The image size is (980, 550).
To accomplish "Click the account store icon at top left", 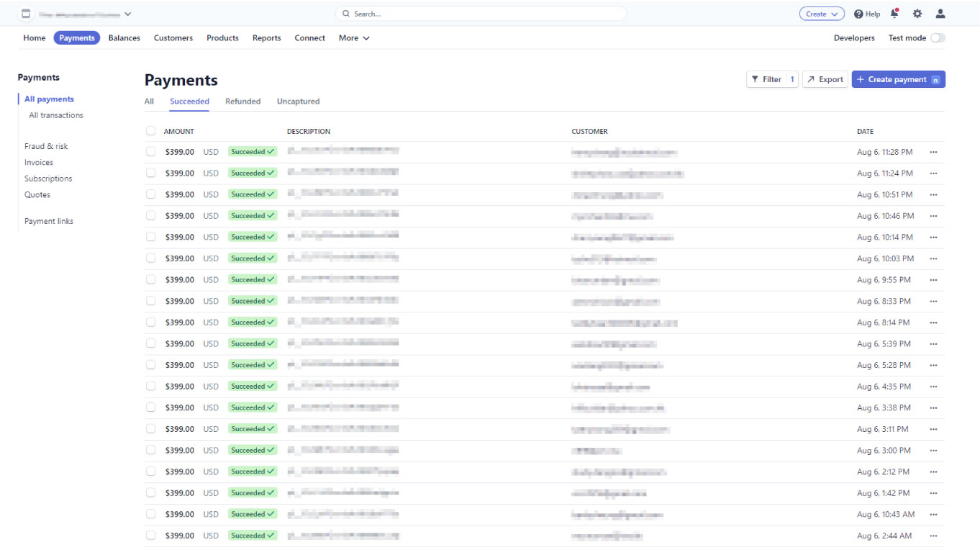I will [26, 14].
